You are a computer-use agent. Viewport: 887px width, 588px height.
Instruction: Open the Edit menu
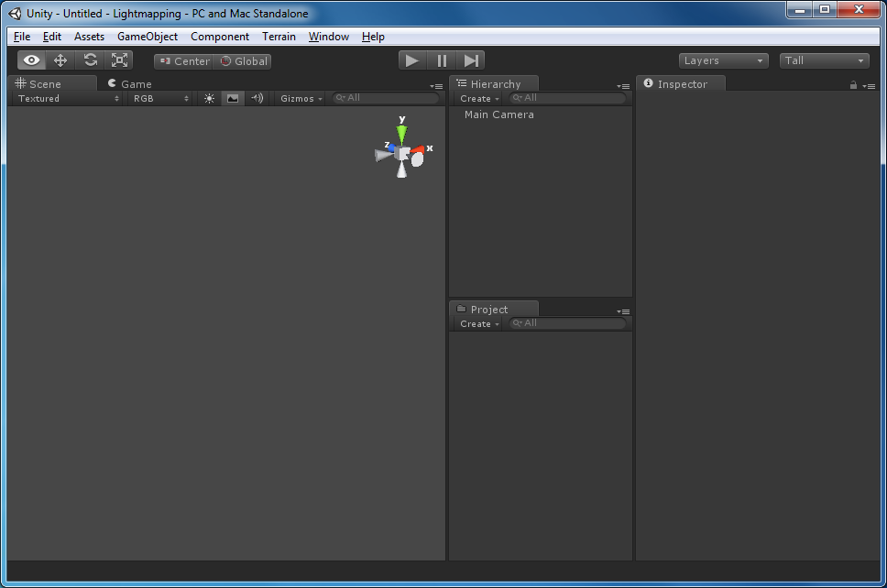coord(52,37)
